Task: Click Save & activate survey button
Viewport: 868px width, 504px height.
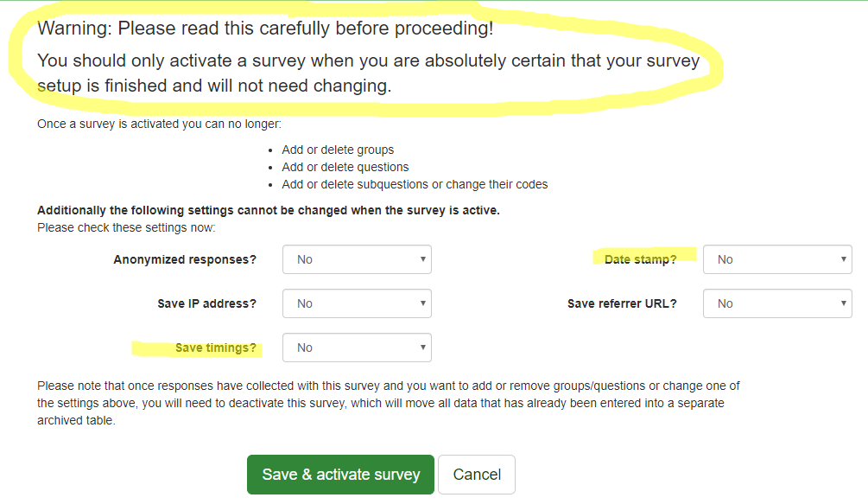Action: pos(340,475)
